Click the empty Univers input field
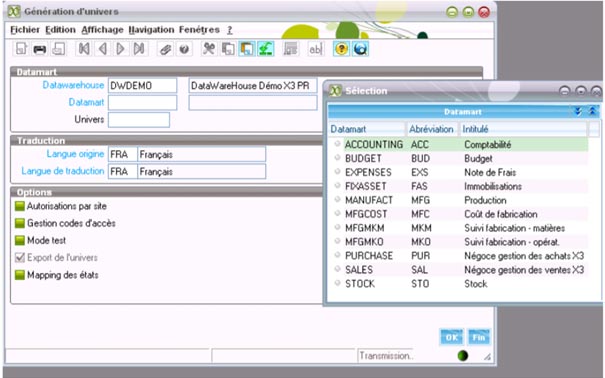This screenshot has height=378, width=605. [139, 120]
